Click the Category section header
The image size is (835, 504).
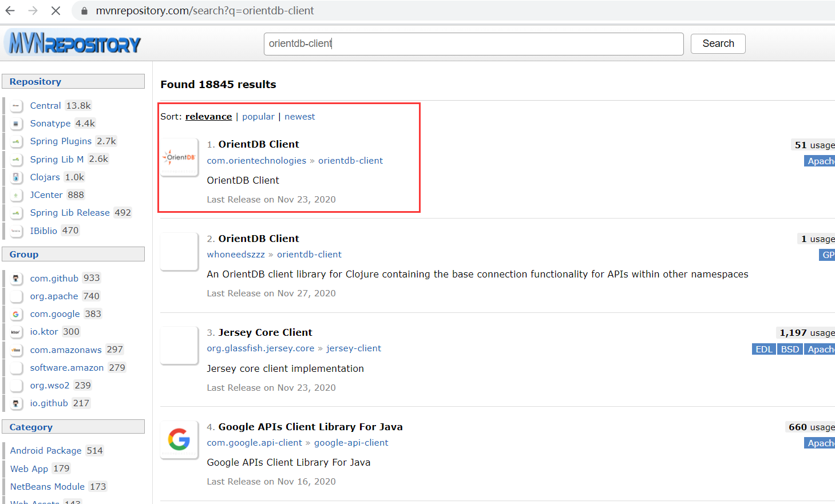(73, 427)
